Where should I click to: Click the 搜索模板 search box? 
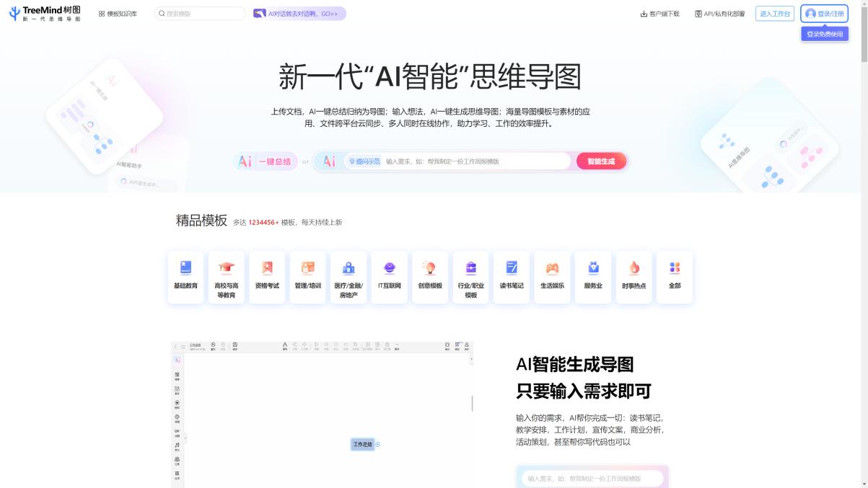[x=200, y=14]
